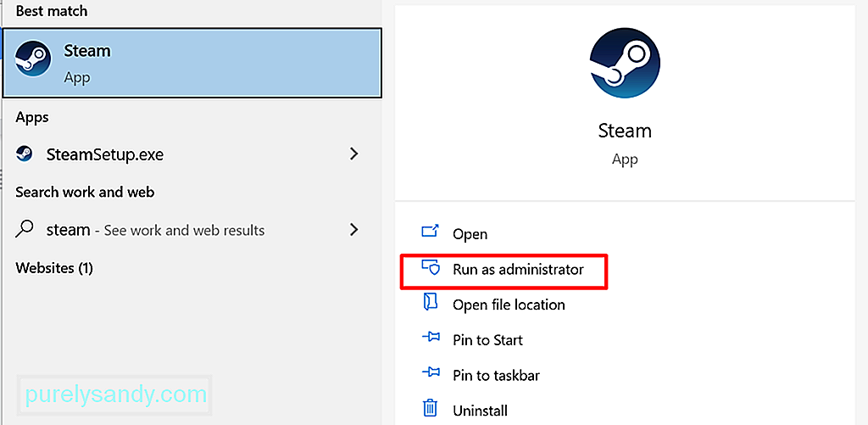Select Pin to taskbar
868x425 pixels.
click(496, 376)
